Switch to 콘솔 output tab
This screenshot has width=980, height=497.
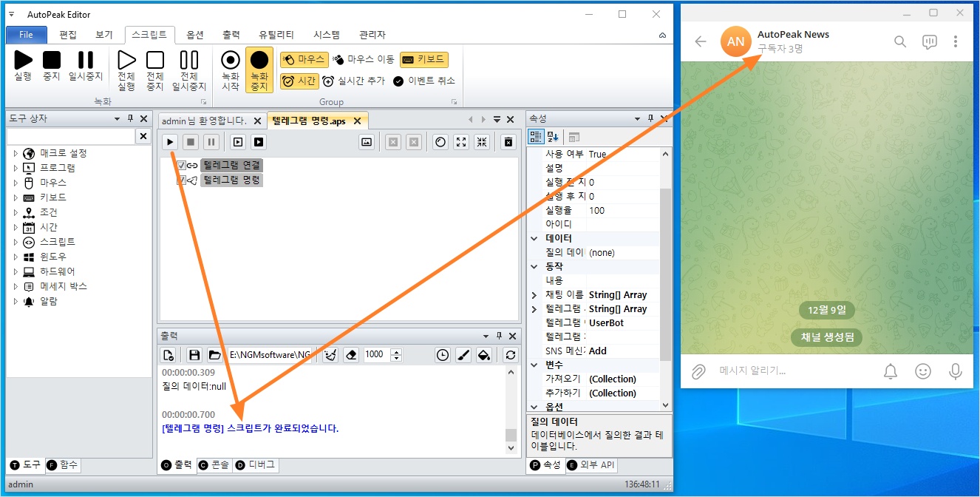214,464
